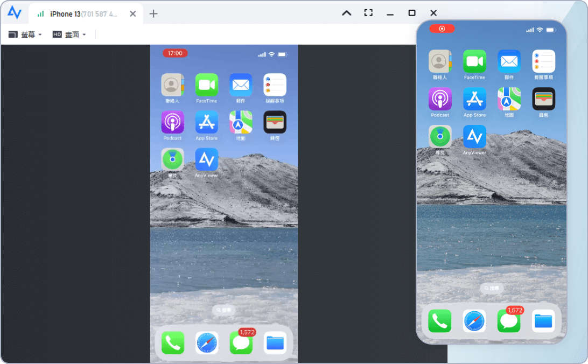This screenshot has width=588, height=364.
Task: Open FaceTime on the standalone phone frame
Action: [475, 61]
